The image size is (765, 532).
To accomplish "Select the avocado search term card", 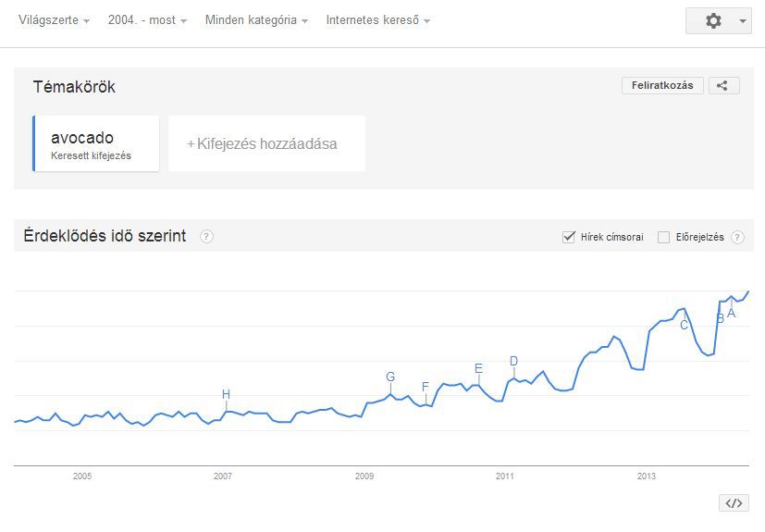I will click(x=96, y=143).
